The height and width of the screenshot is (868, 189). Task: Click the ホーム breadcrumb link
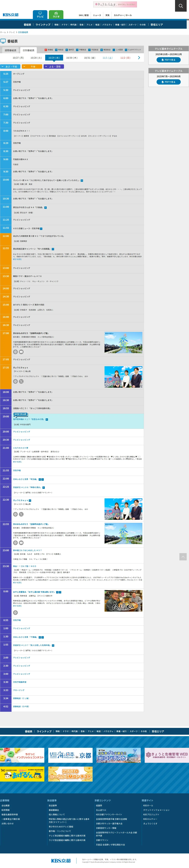[3, 32]
